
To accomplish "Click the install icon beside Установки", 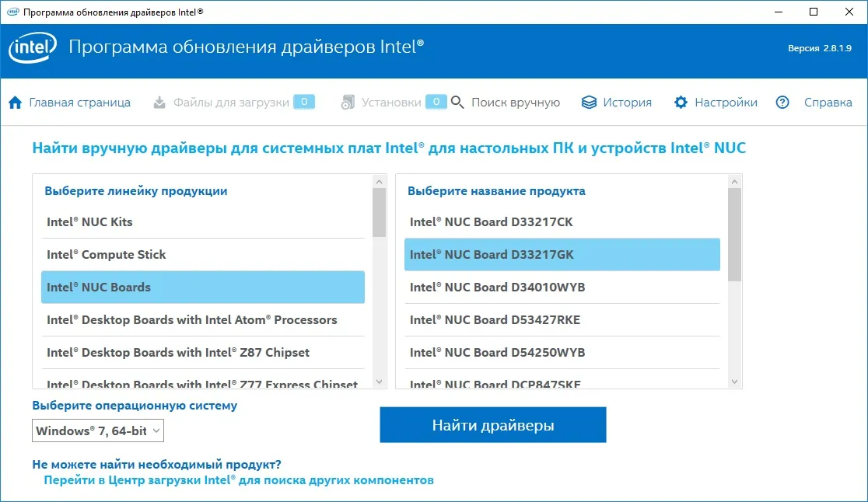I will pos(348,103).
